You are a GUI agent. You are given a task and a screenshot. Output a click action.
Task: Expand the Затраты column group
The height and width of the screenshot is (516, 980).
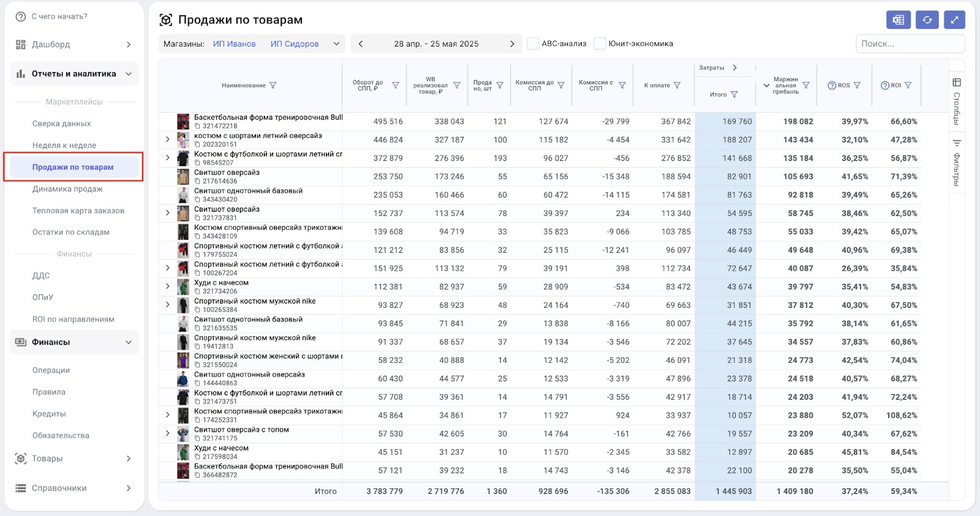pos(734,68)
